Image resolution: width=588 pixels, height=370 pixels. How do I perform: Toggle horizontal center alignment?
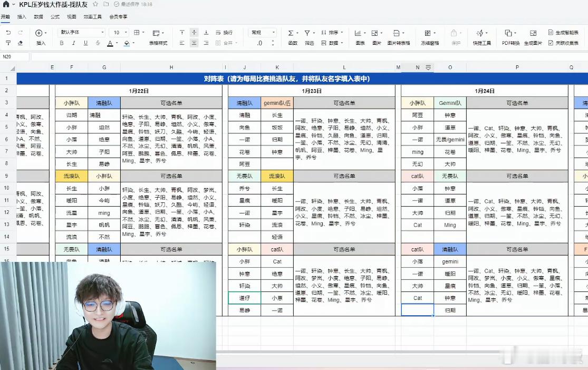[x=194, y=43]
